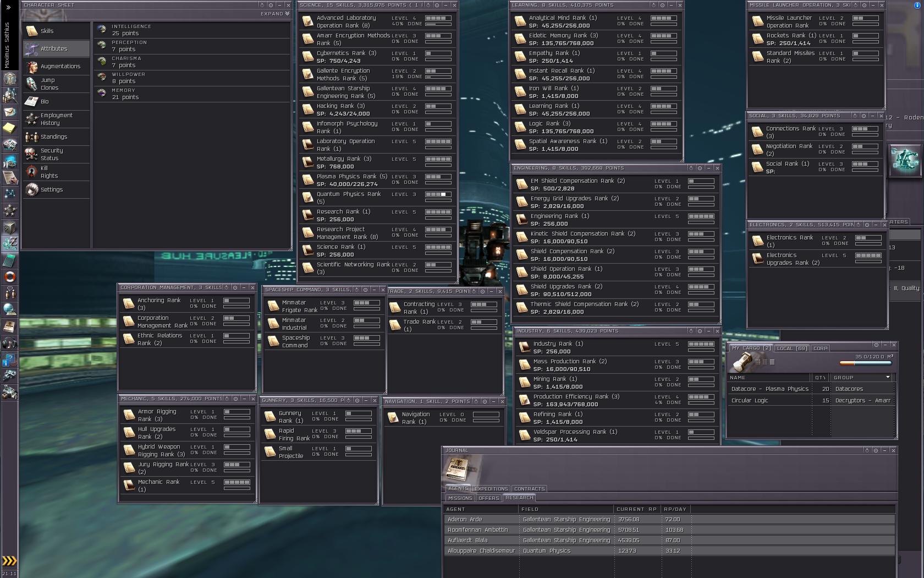This screenshot has width=924, height=578.
Task: Click the calculator icon in sidebar
Action: pyautogui.click(x=9, y=260)
